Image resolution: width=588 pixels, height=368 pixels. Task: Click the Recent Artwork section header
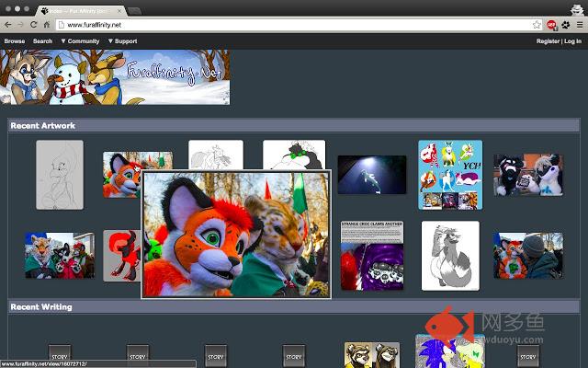tap(294, 125)
